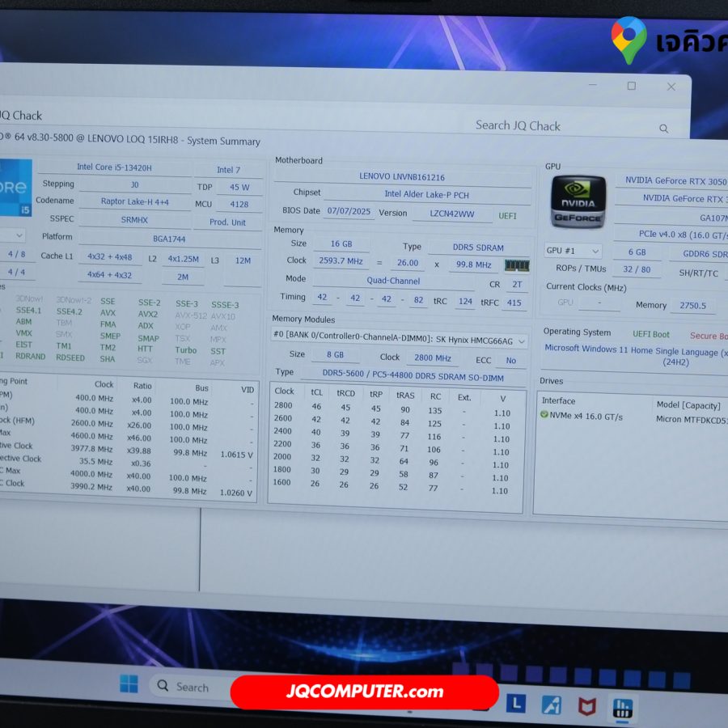The height and width of the screenshot is (728, 728).
Task: Click the BGA1744 platform value
Action: tap(169, 239)
